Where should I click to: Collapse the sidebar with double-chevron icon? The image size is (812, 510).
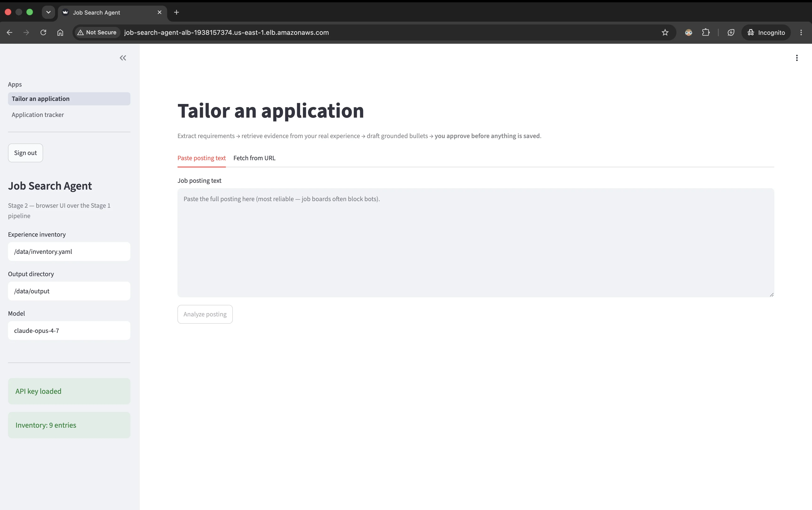(x=123, y=58)
